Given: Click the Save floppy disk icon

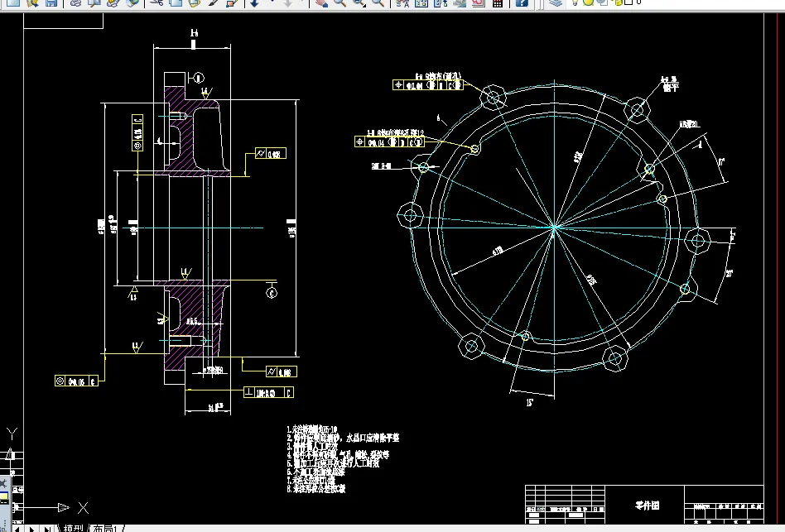Looking at the screenshot, I should (x=51, y=2).
